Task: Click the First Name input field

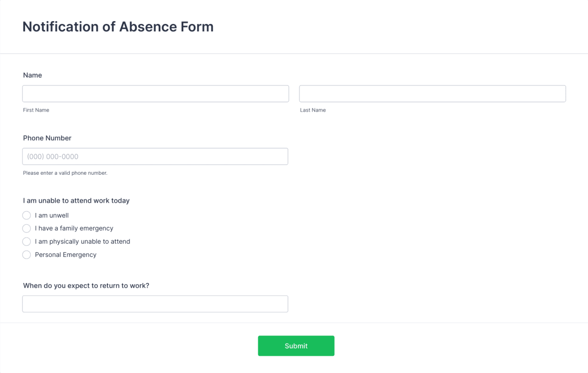Action: (x=155, y=93)
